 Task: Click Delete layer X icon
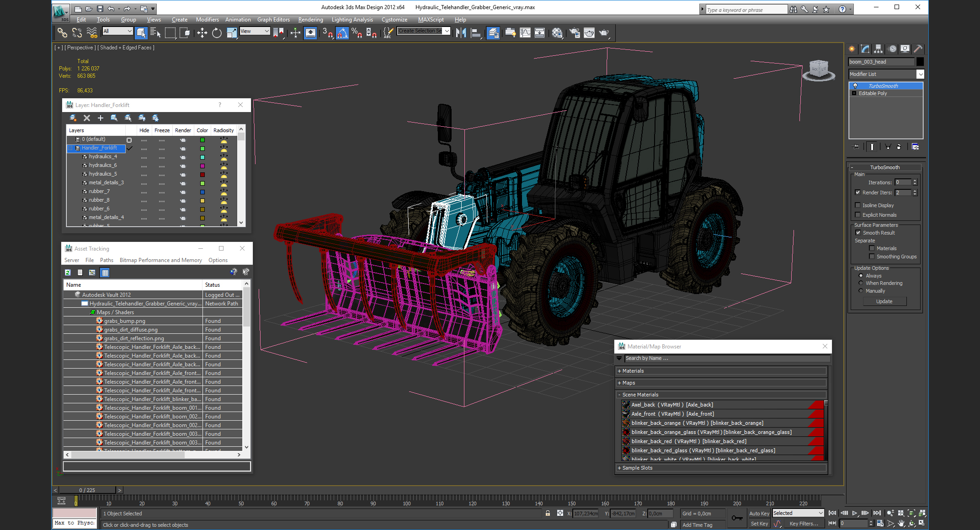pyautogui.click(x=87, y=118)
